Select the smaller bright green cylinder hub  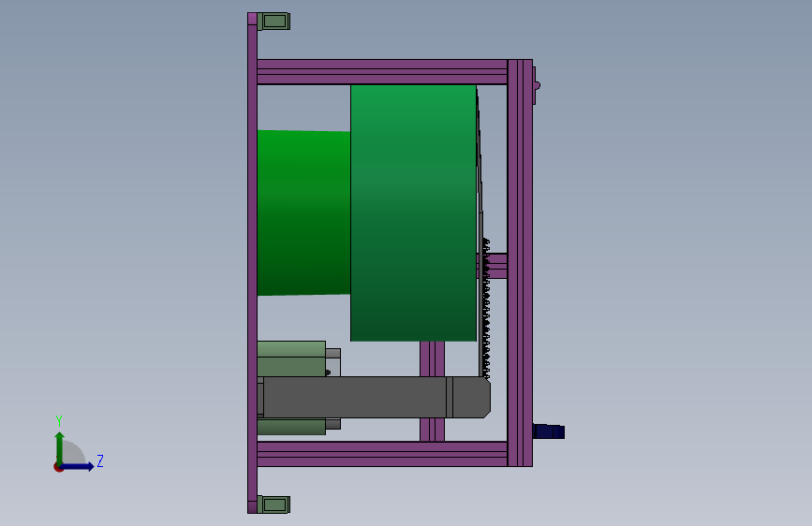(304, 212)
